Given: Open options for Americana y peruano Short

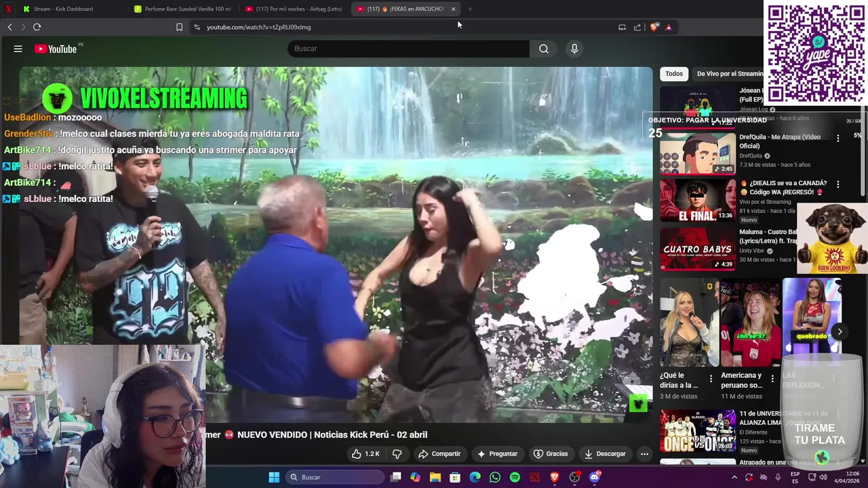Looking at the screenshot, I should (772, 379).
